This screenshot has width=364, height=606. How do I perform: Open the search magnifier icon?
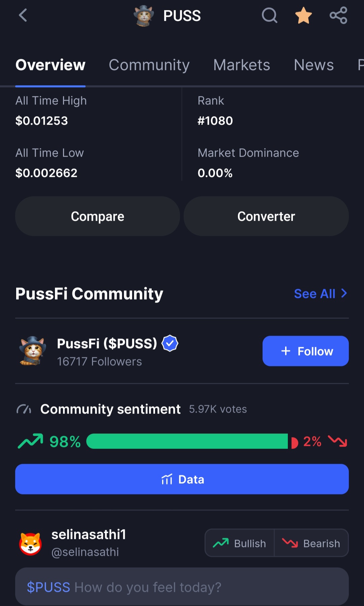pos(270,16)
